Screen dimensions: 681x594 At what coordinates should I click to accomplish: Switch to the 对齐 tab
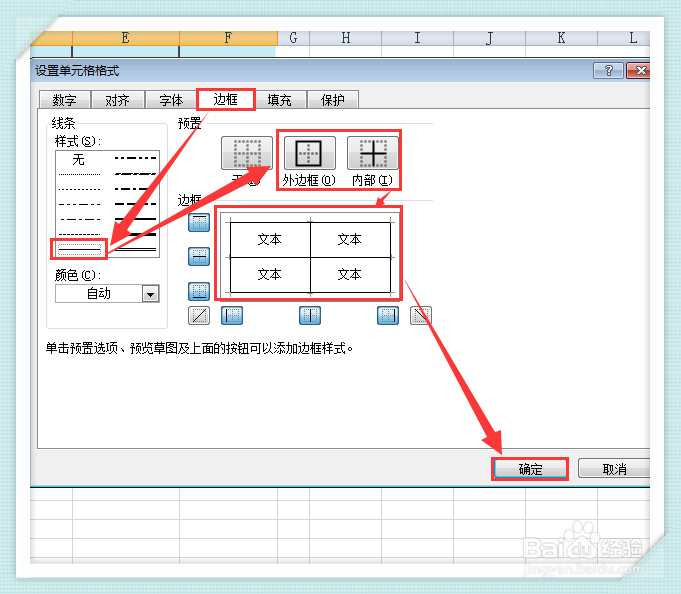tap(118, 100)
